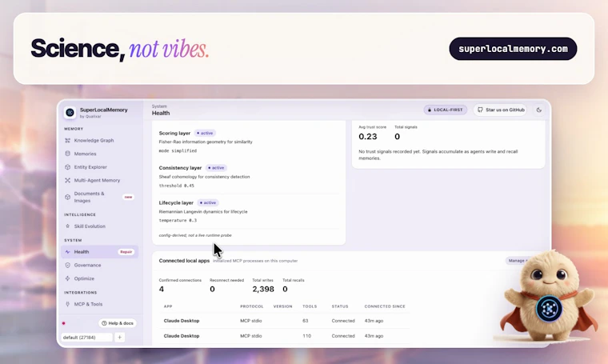Click the Repair badge beside Health

(126, 252)
